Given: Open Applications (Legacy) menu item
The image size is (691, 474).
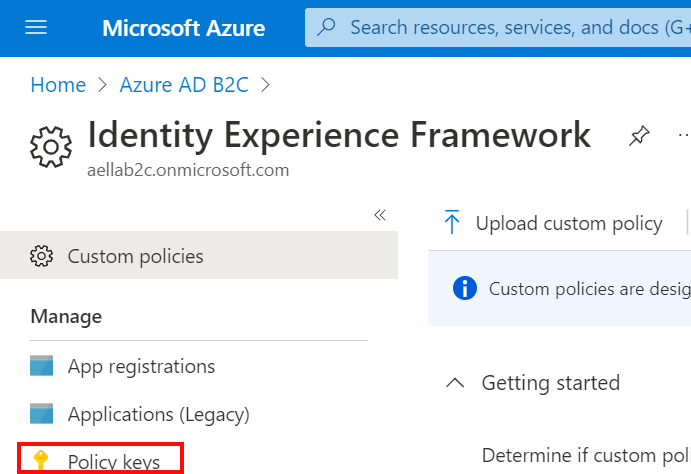Looking at the screenshot, I should pos(158,413).
